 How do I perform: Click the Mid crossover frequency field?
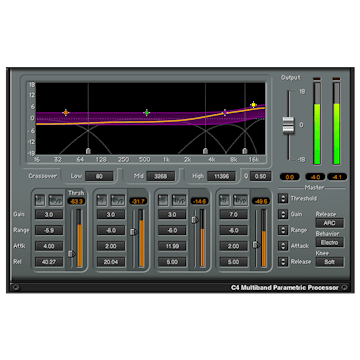click(x=161, y=176)
